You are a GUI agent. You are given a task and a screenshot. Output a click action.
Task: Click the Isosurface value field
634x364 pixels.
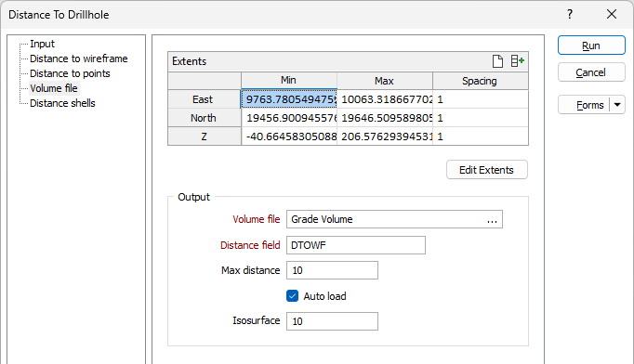point(333,321)
